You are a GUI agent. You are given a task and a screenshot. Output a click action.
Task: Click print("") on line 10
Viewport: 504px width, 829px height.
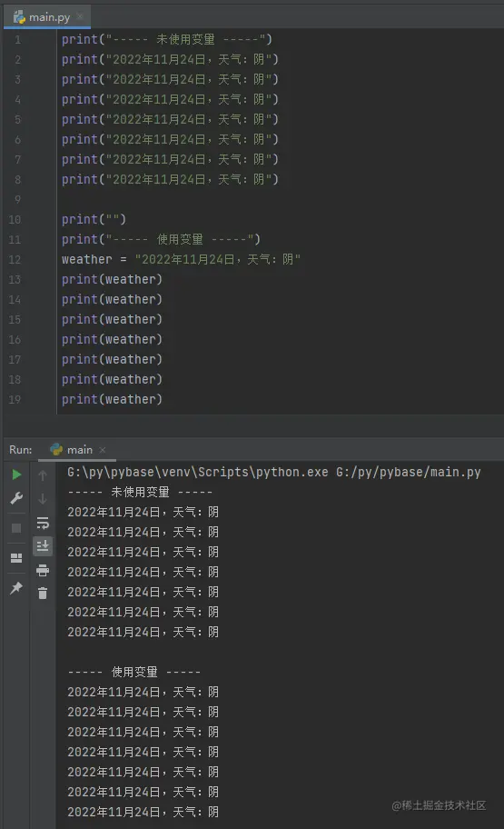point(94,219)
